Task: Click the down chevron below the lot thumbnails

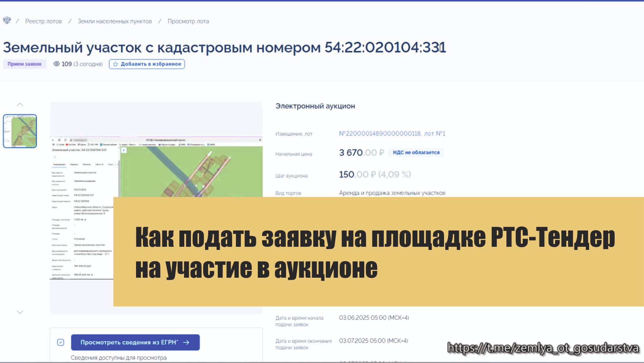Action: pos(20,311)
